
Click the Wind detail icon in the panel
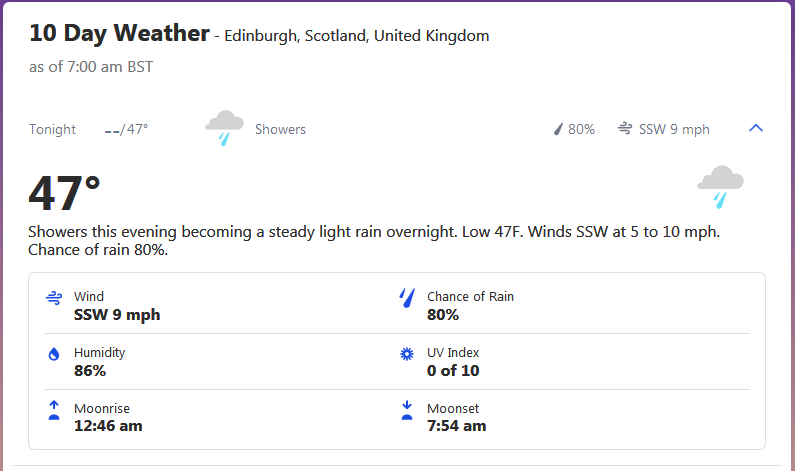coord(54,298)
